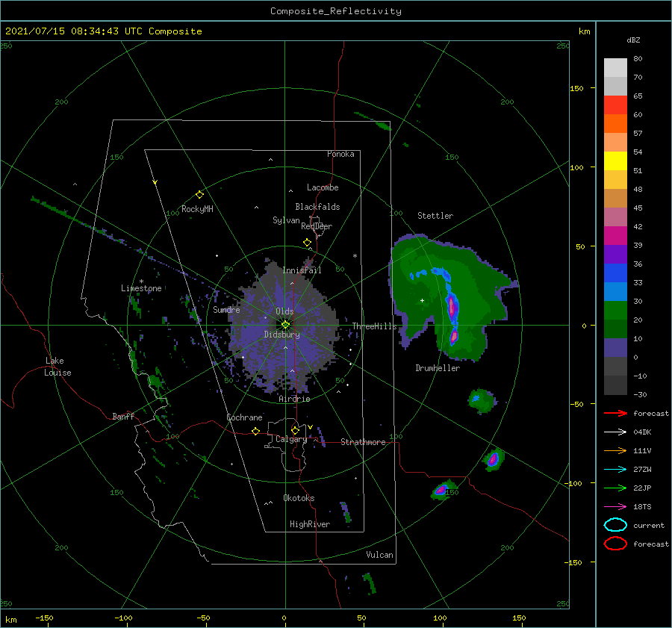Click the yellow radar site marker at Didsbury
The width and height of the screenshot is (672, 628).
[285, 325]
